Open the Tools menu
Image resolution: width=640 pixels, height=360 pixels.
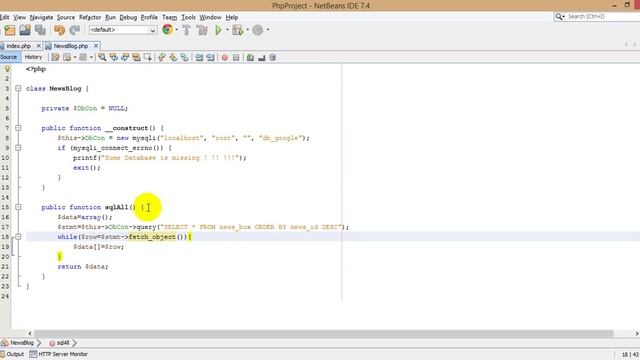(x=188, y=17)
